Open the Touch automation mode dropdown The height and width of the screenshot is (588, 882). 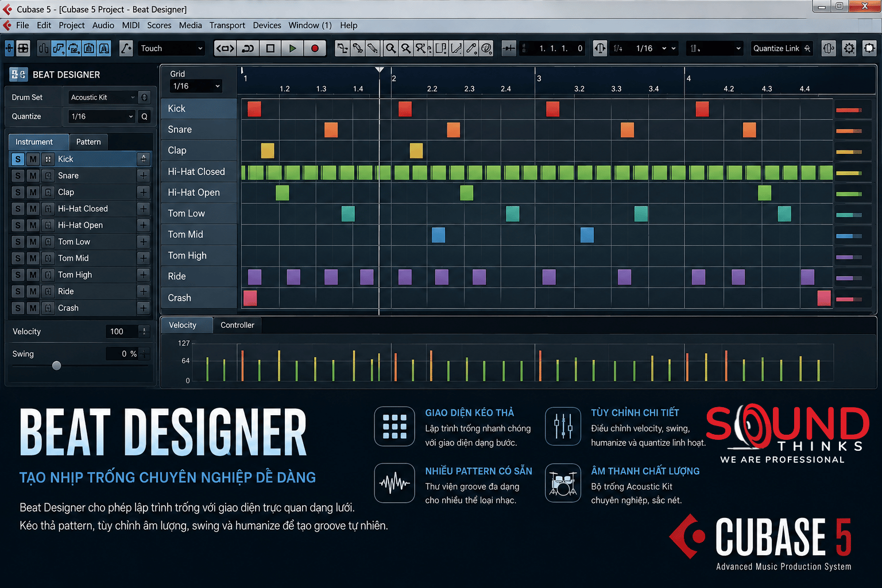pos(171,48)
